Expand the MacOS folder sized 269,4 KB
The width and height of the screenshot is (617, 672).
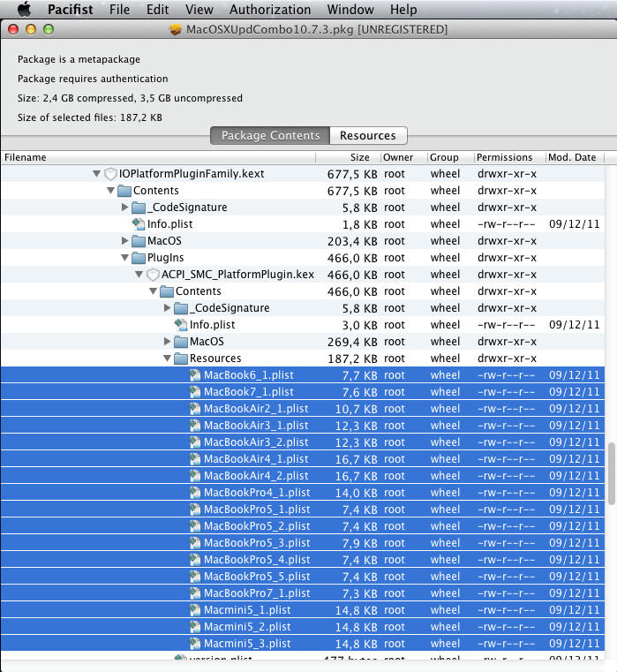pos(167,342)
